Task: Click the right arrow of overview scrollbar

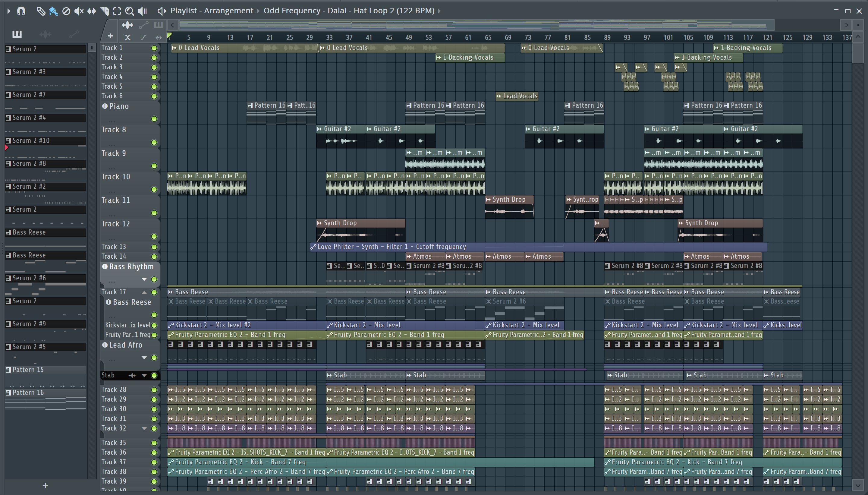Action: click(846, 25)
